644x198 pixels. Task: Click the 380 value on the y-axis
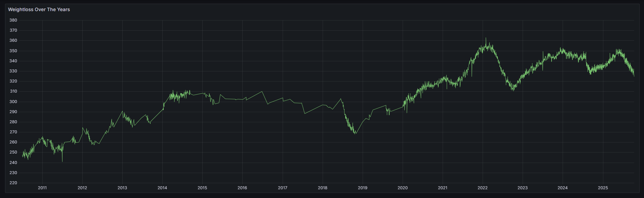tap(13, 20)
